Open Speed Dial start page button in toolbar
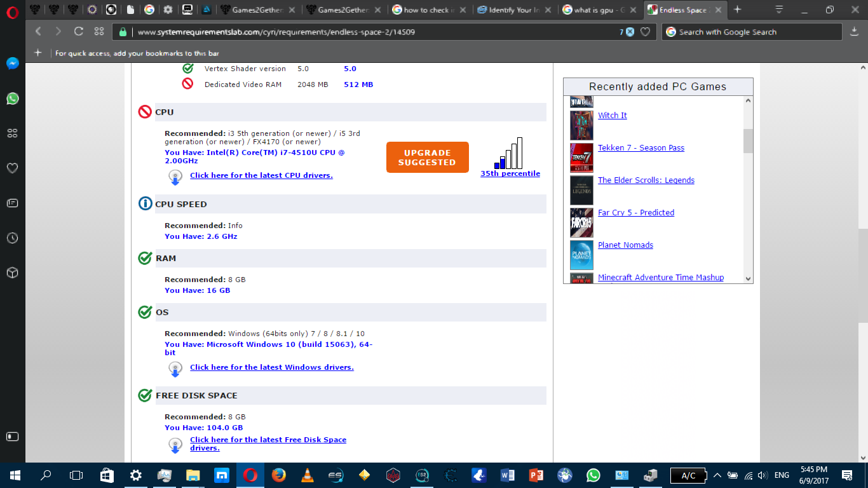Screen dimensions: 868x488 click(x=99, y=32)
